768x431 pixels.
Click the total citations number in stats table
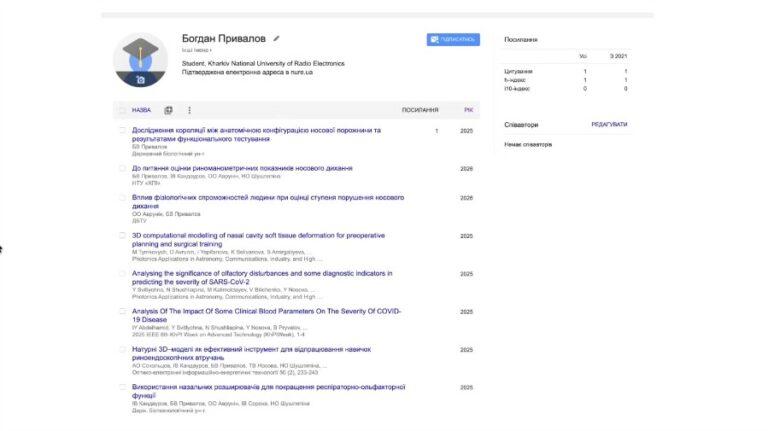point(585,72)
